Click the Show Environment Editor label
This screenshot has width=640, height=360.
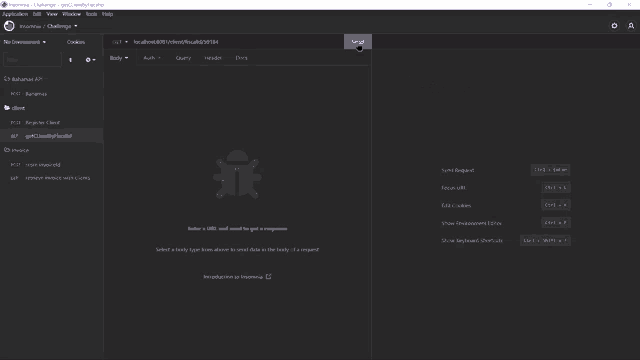pyautogui.click(x=471, y=223)
